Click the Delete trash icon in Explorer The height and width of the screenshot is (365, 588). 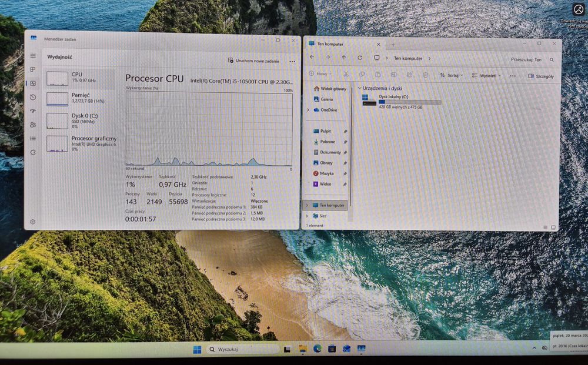[426, 75]
